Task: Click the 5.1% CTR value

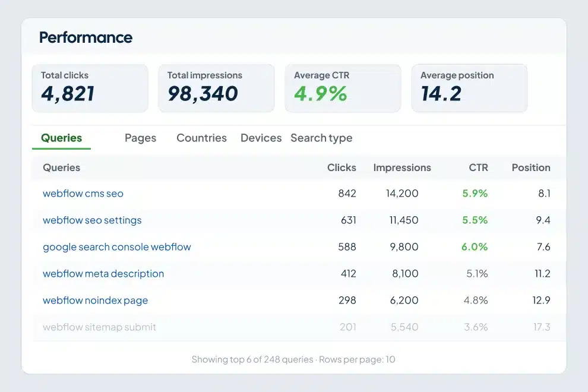Action: (x=477, y=273)
